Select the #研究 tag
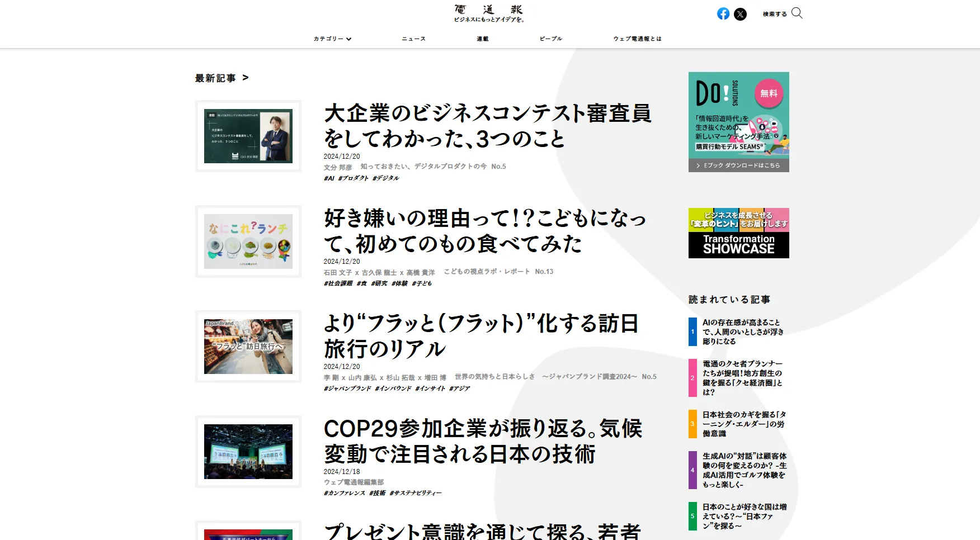The width and height of the screenshot is (980, 540). point(379,283)
